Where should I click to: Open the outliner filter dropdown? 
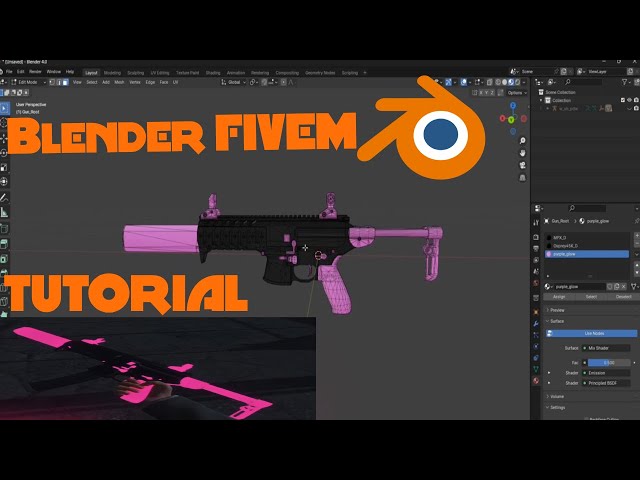click(x=625, y=82)
